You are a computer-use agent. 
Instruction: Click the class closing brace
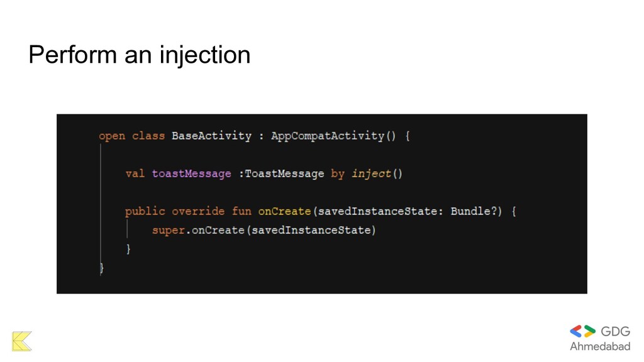click(101, 268)
